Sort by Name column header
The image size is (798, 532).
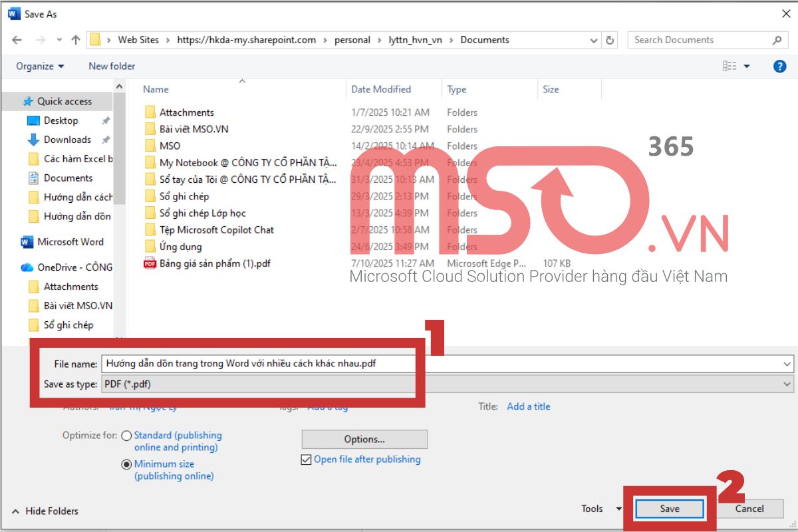pyautogui.click(x=156, y=89)
